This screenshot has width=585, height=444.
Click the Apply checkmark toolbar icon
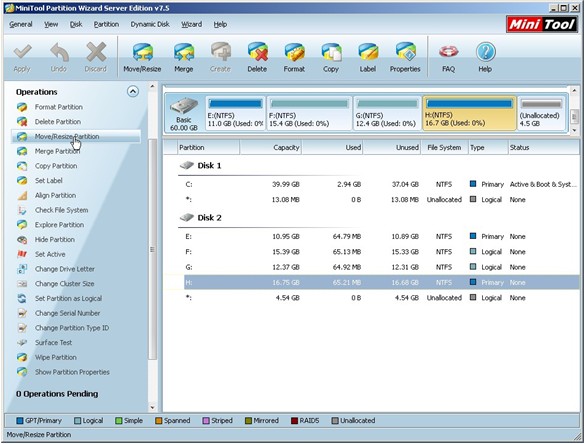[22, 52]
